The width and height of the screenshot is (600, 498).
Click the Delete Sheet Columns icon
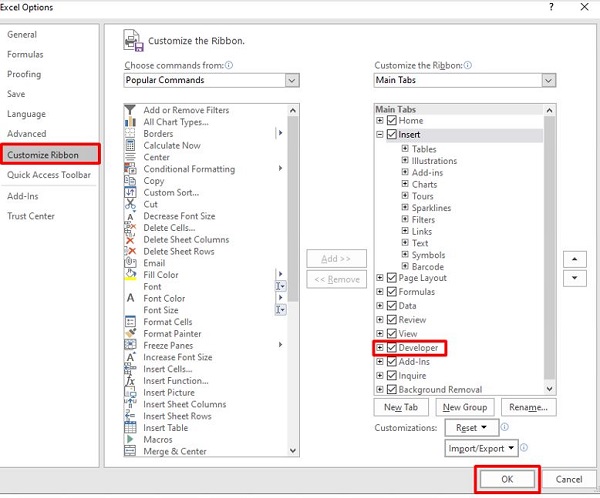click(130, 240)
